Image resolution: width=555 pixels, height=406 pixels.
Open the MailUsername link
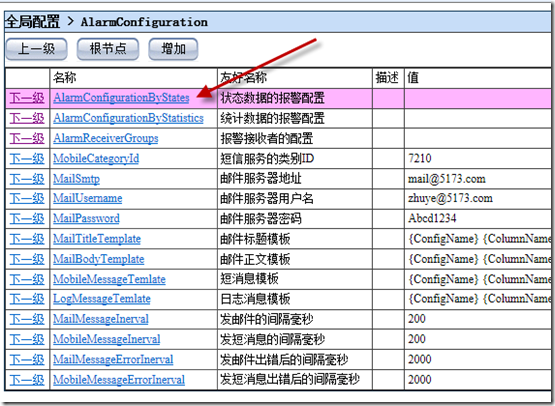(x=88, y=198)
